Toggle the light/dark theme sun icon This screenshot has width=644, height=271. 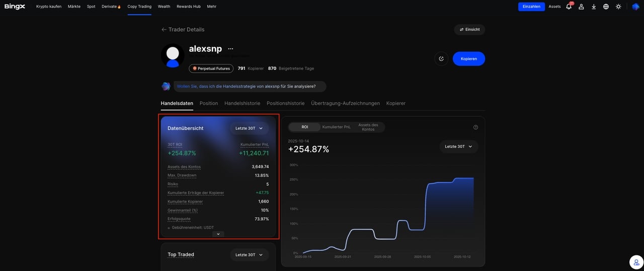click(618, 7)
